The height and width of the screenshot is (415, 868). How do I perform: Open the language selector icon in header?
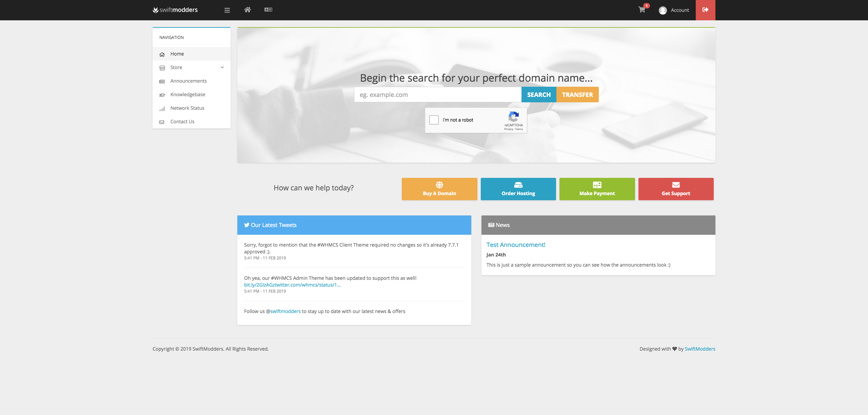[x=268, y=10]
